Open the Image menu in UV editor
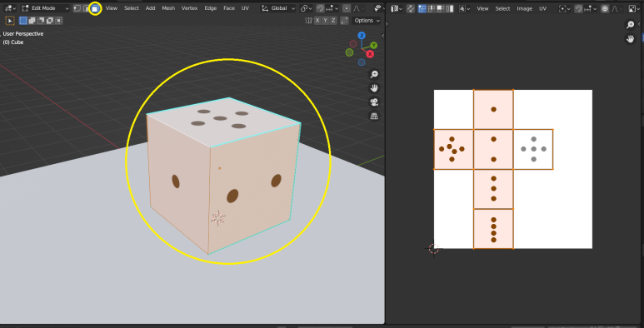 point(525,8)
